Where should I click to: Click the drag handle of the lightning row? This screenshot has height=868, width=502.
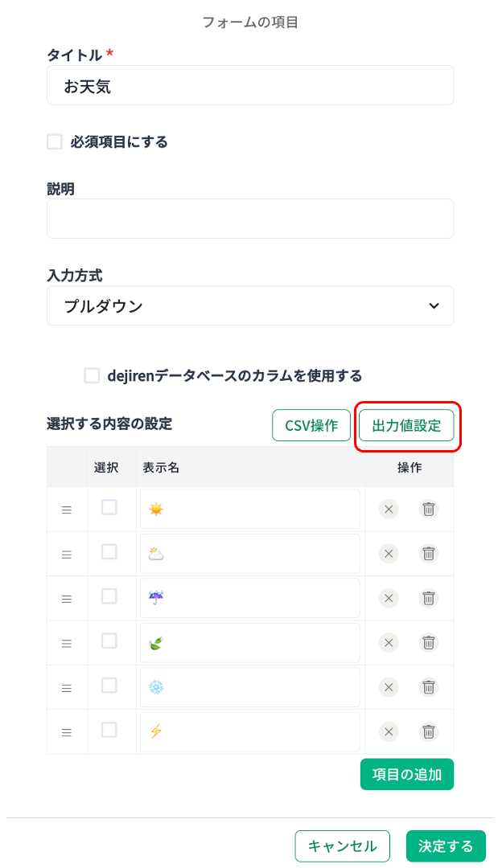click(67, 732)
